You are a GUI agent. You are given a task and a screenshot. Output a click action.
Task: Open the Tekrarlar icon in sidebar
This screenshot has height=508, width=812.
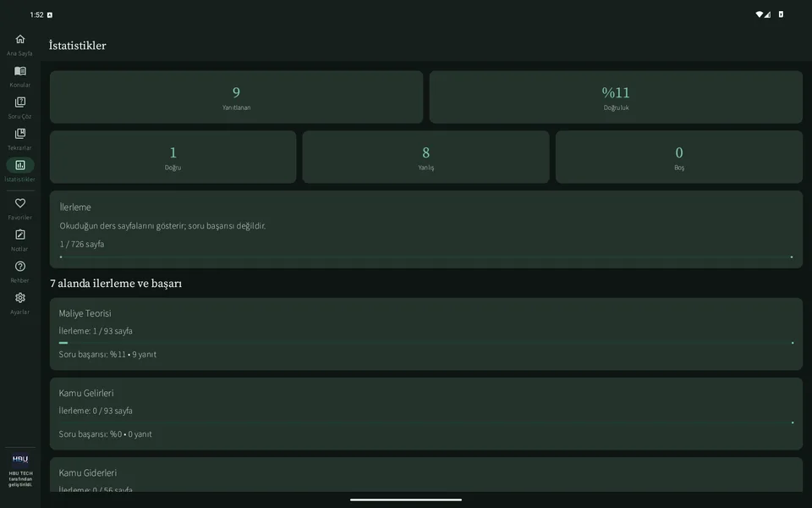click(x=20, y=134)
